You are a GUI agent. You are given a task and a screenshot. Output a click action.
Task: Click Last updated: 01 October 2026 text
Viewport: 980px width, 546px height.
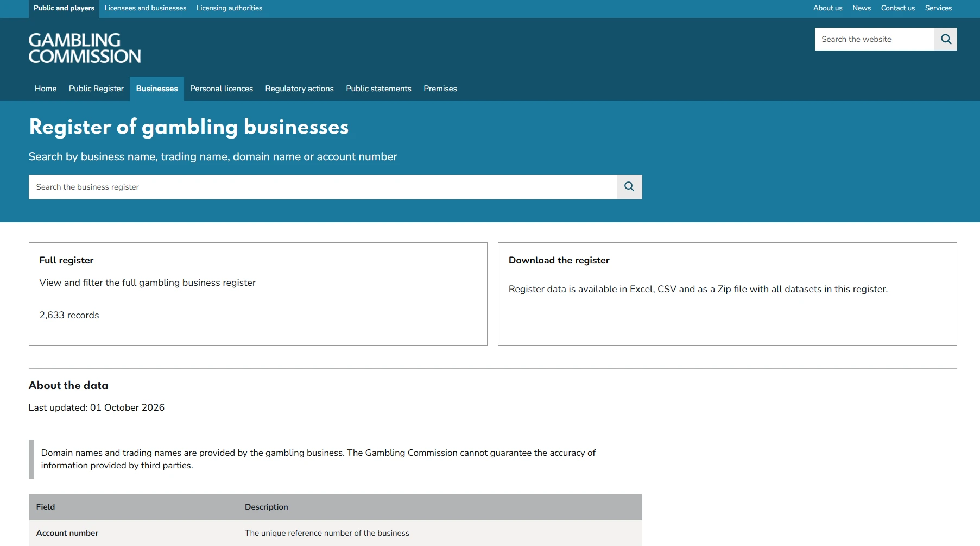pyautogui.click(x=97, y=407)
